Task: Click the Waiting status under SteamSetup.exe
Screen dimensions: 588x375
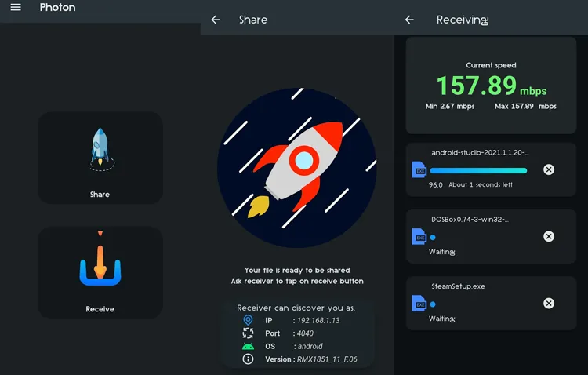Action: point(441,319)
